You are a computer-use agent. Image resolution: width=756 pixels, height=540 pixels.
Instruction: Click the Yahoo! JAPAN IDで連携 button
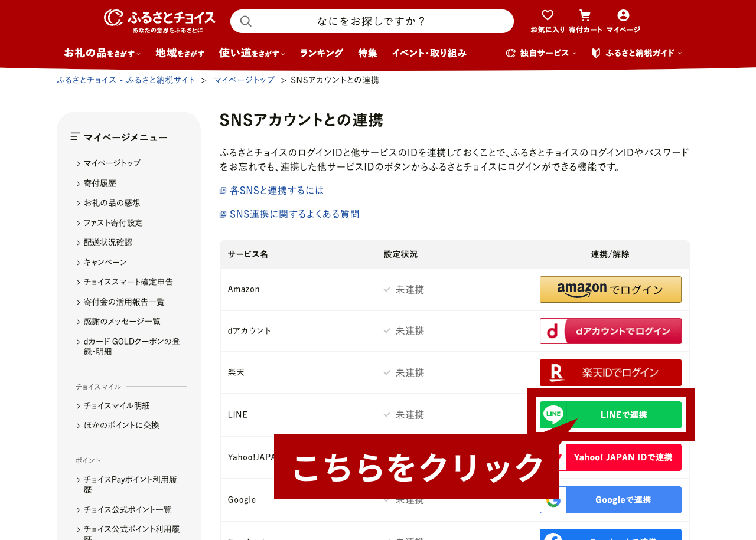[x=620, y=457]
